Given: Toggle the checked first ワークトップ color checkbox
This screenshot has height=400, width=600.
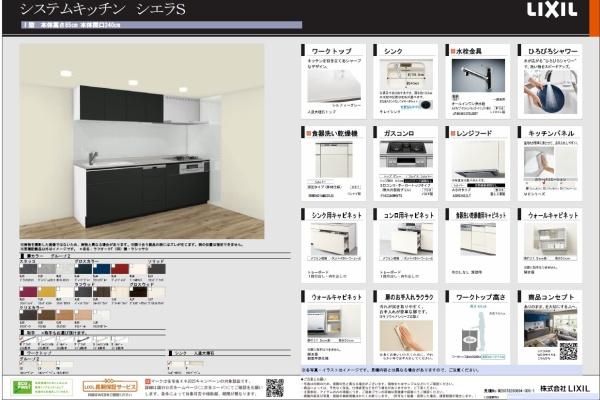Looking at the screenshot, I should 21,363.
